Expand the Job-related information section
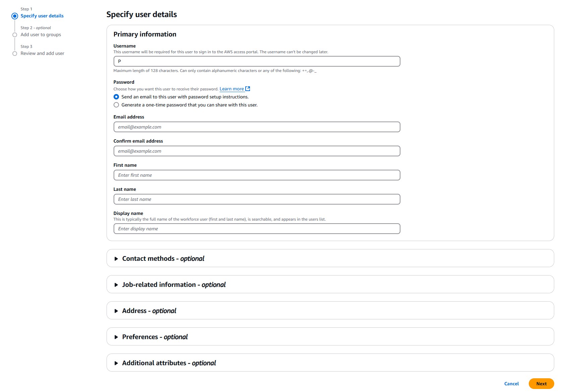Screen dimensions: 574x392 116,285
